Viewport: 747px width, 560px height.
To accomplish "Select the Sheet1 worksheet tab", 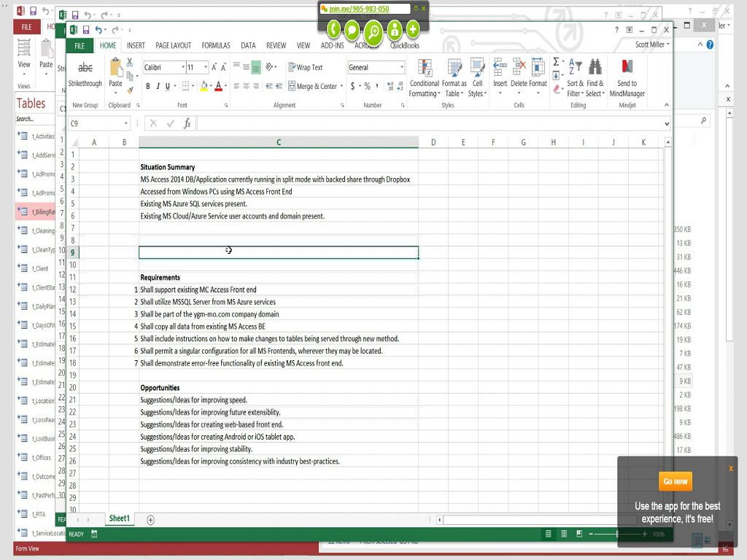I will pyautogui.click(x=119, y=519).
